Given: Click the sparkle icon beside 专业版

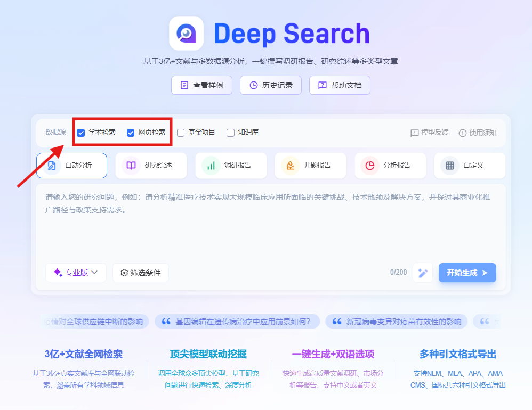Looking at the screenshot, I should click(58, 273).
